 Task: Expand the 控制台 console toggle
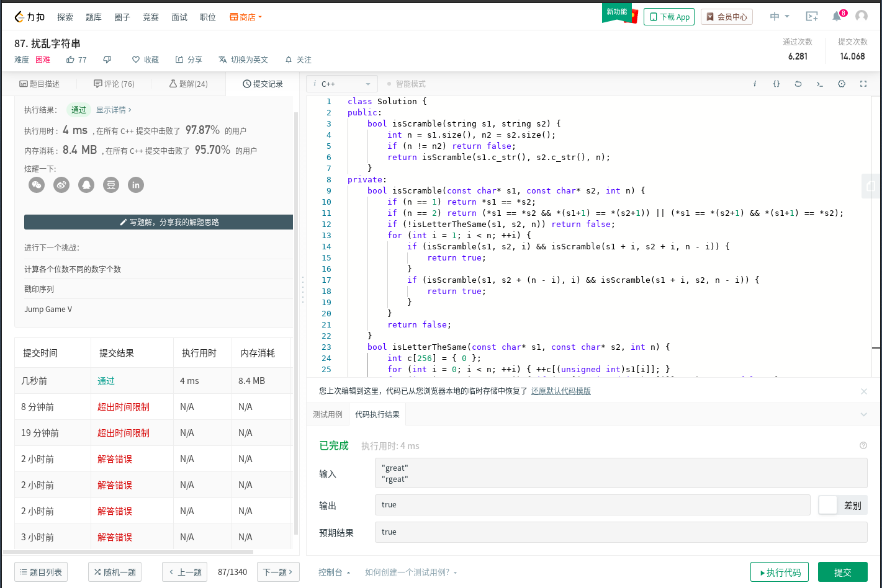pos(334,572)
